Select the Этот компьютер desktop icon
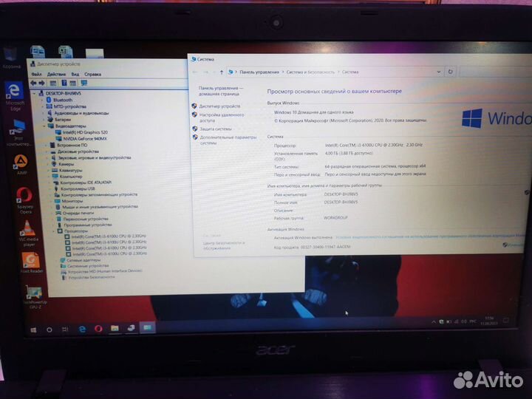 coord(18,133)
